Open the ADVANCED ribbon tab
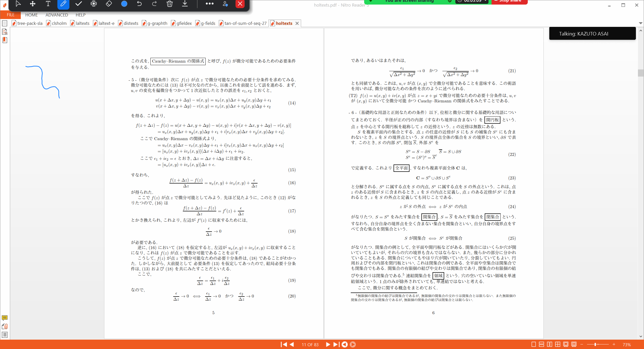The image size is (644, 349). pyautogui.click(x=57, y=15)
